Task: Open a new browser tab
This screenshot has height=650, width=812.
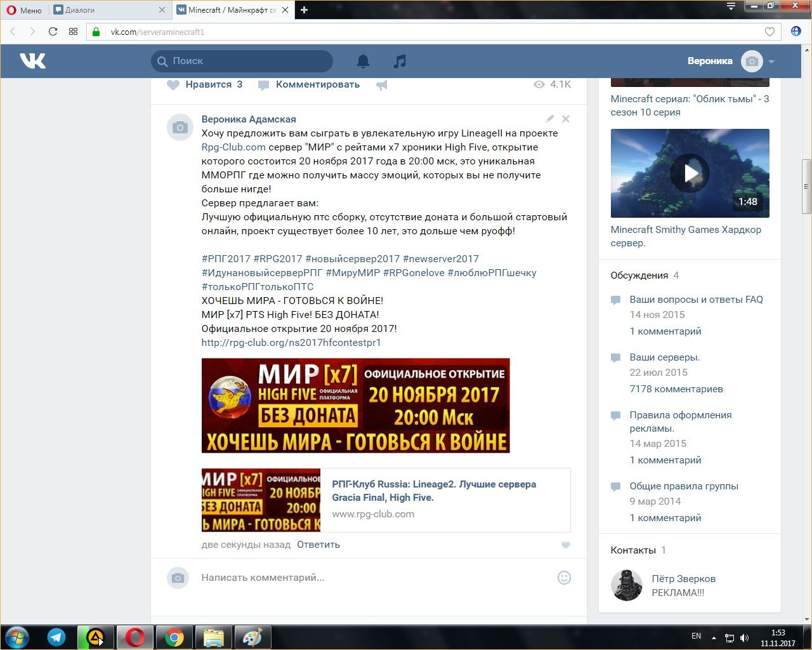Action: [x=304, y=10]
